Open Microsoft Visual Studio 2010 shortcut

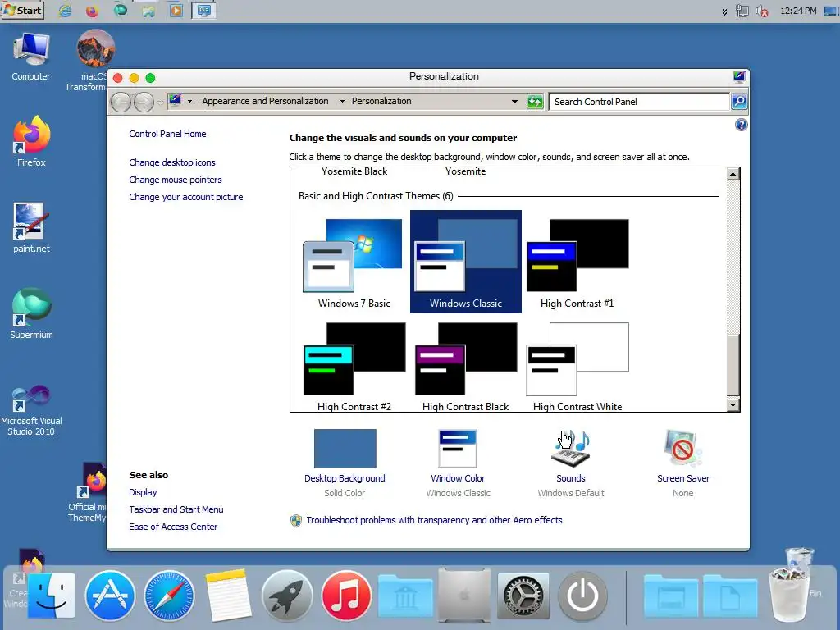(31, 410)
